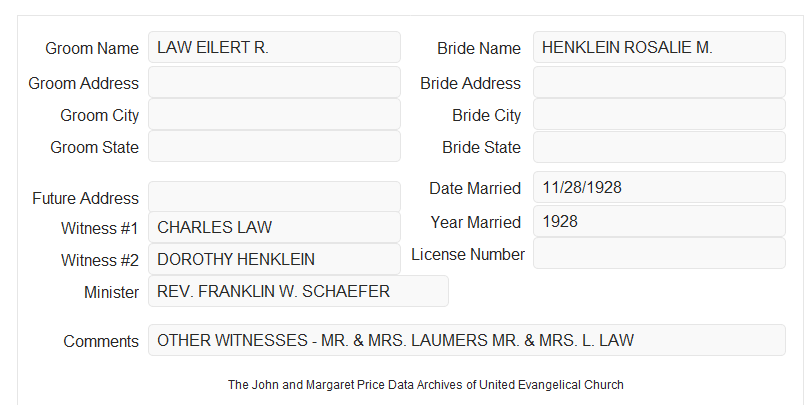Click the Bride Address input box
This screenshot has height=405, width=805.
659,82
